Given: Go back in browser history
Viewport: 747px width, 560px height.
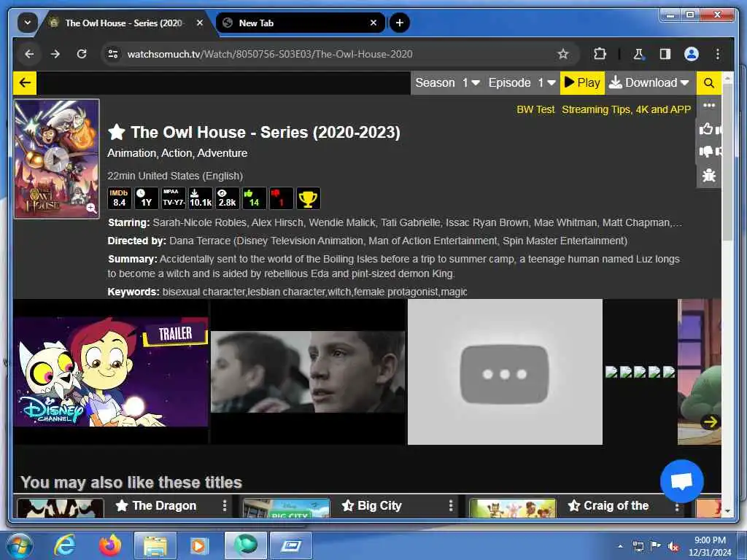Looking at the screenshot, I should tap(29, 54).
